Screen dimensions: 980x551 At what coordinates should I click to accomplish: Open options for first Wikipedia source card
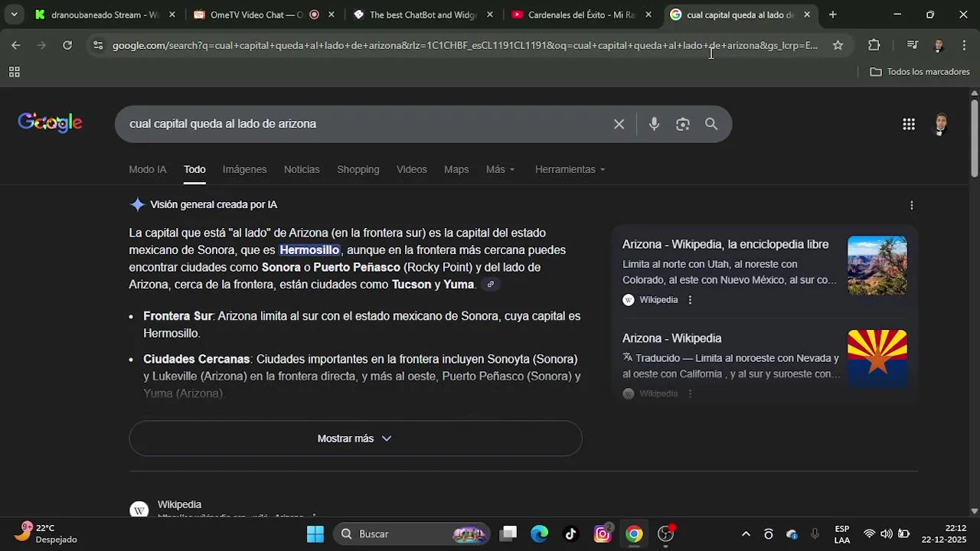pyautogui.click(x=690, y=300)
